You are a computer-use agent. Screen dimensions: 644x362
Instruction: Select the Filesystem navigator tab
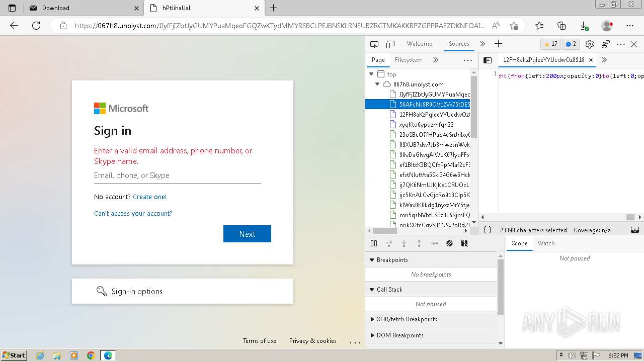tap(409, 60)
